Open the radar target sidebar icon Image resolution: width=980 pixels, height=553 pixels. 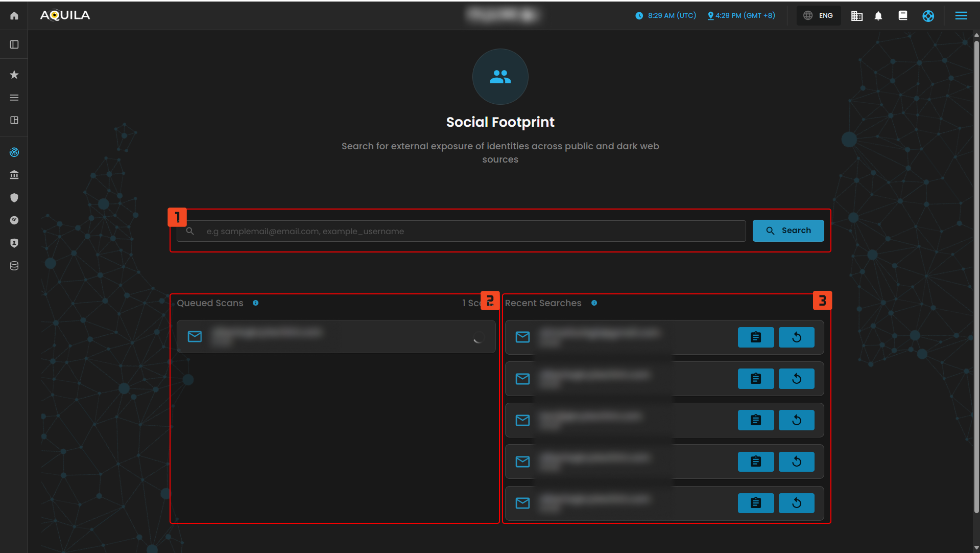pos(14,152)
